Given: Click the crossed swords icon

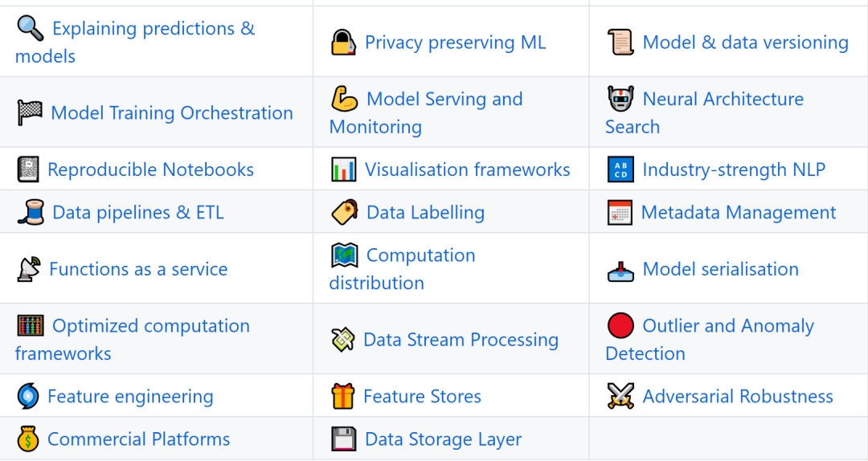Looking at the screenshot, I should pos(620,396).
